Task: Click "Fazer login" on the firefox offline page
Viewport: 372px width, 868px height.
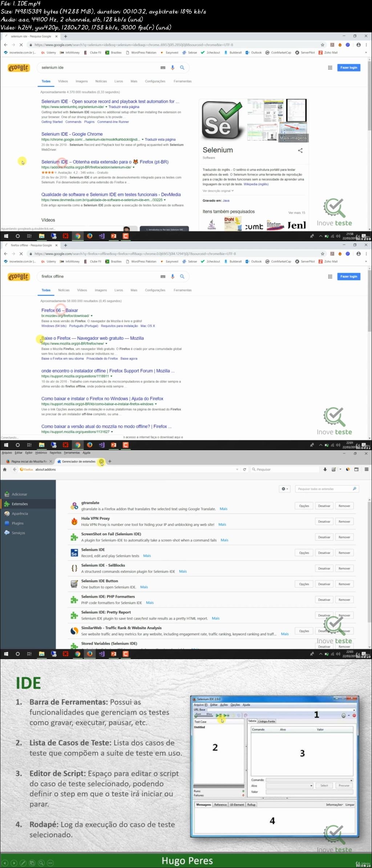Action: (x=349, y=276)
